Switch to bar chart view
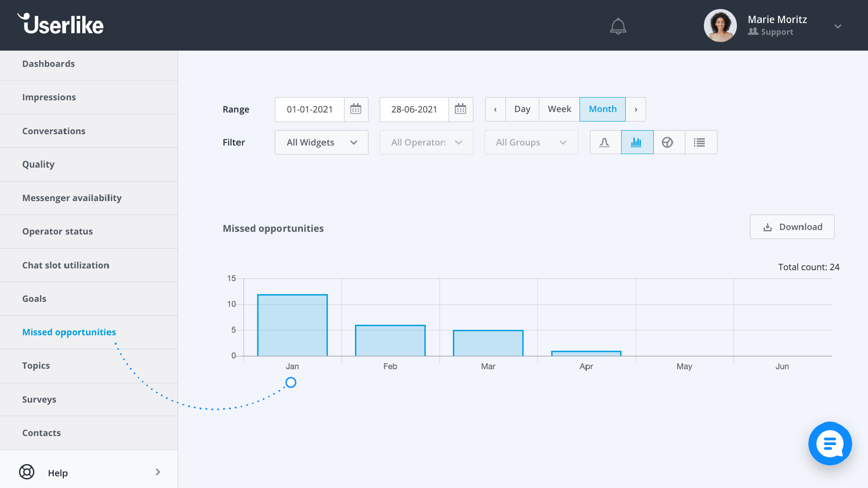This screenshot has height=488, width=868. click(637, 142)
